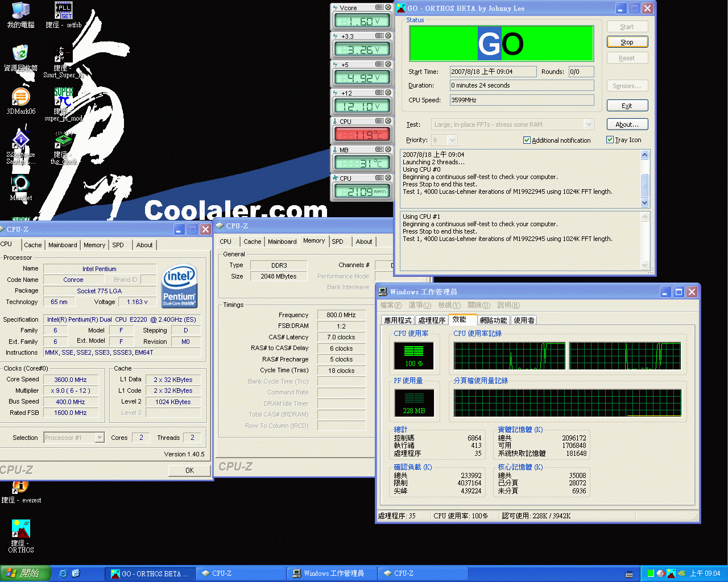728x582 pixels.
Task: Select the 網路功能 tab in Task Manager
Action: pyautogui.click(x=493, y=321)
